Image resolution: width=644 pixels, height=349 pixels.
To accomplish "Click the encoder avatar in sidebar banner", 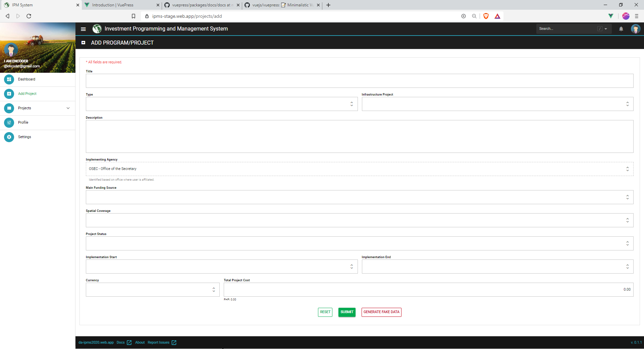I will 11,50.
